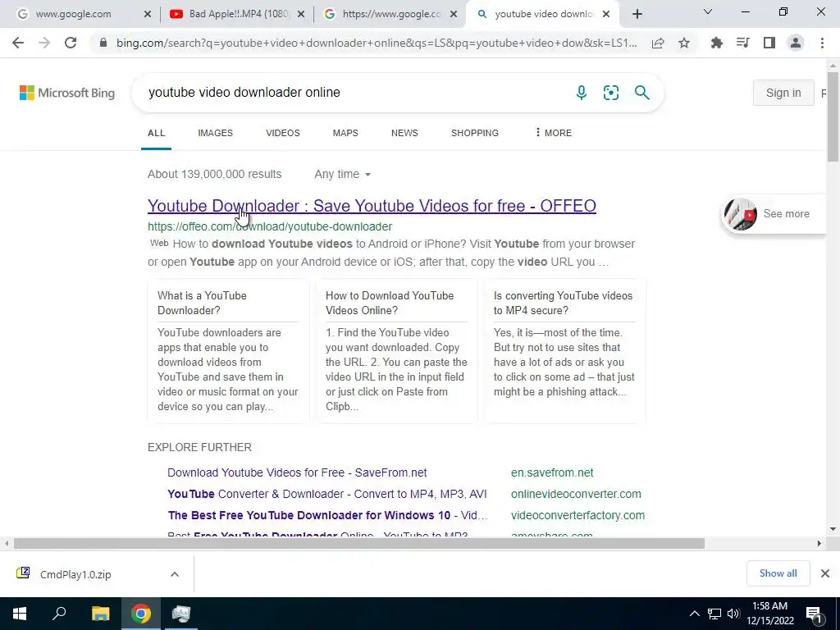Open Bing visual search camera icon
The height and width of the screenshot is (630, 840).
(x=610, y=93)
